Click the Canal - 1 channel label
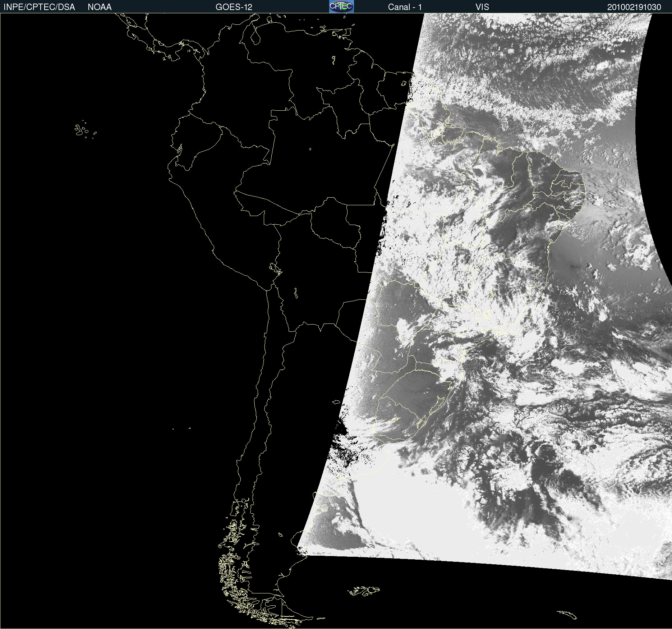Screen dimensions: 672x629 (x=405, y=7)
